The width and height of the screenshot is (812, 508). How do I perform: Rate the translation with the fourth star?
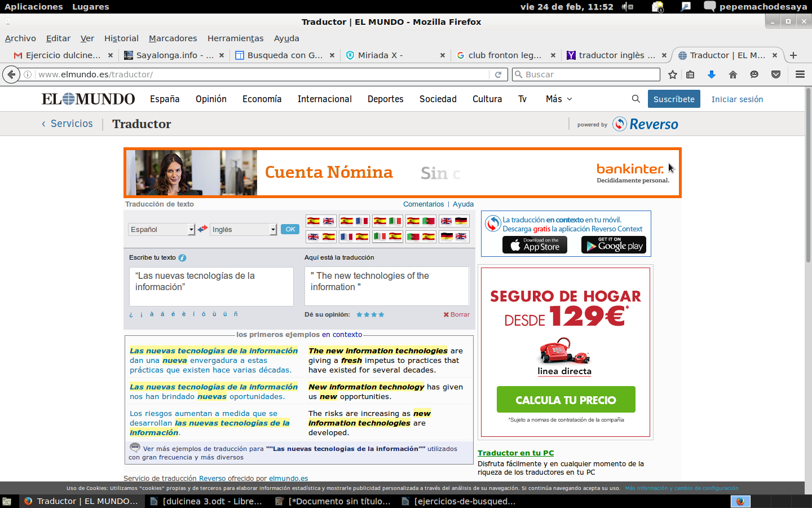381,314
